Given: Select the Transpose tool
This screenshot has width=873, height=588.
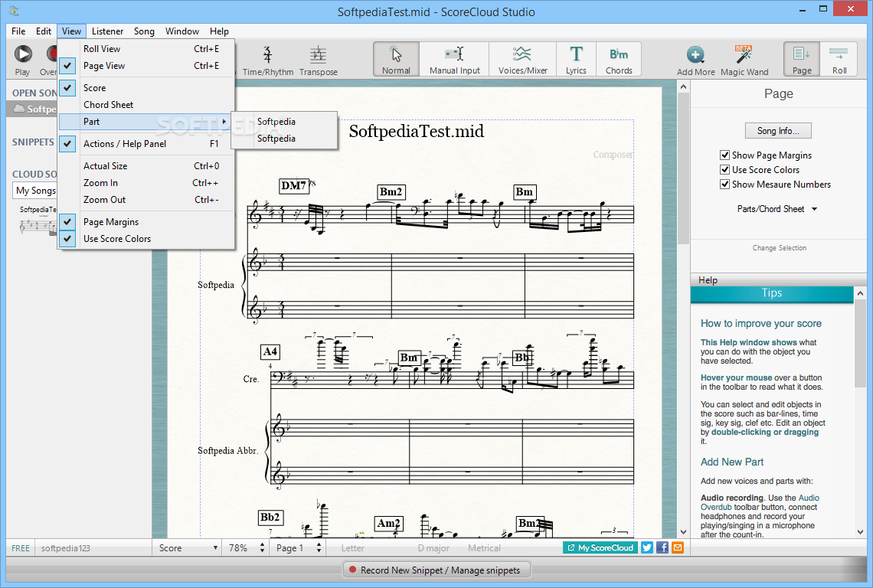Looking at the screenshot, I should pyautogui.click(x=318, y=60).
